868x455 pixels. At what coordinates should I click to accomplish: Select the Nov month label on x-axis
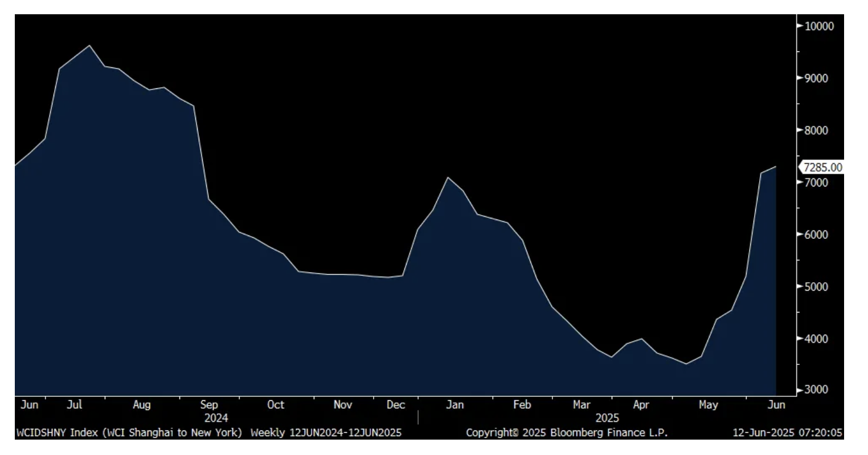pos(343,405)
